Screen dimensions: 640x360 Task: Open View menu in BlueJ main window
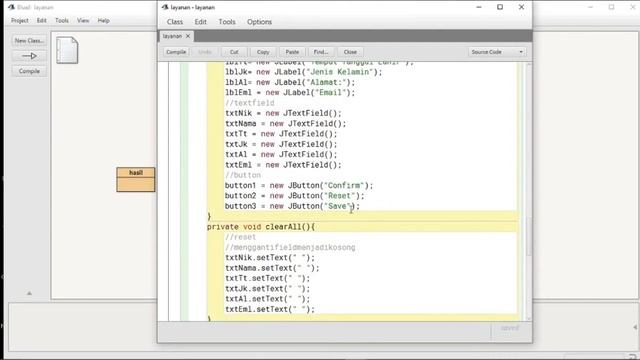pos(83,20)
